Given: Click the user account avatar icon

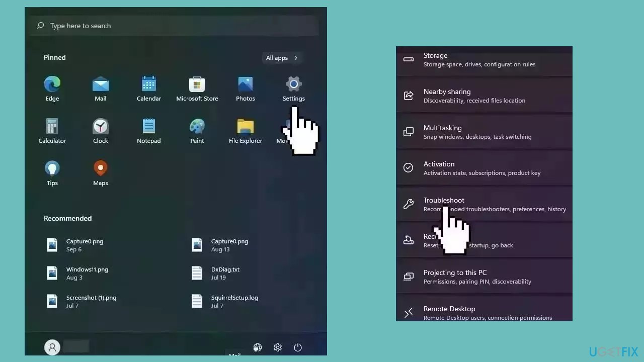Looking at the screenshot, I should point(52,347).
